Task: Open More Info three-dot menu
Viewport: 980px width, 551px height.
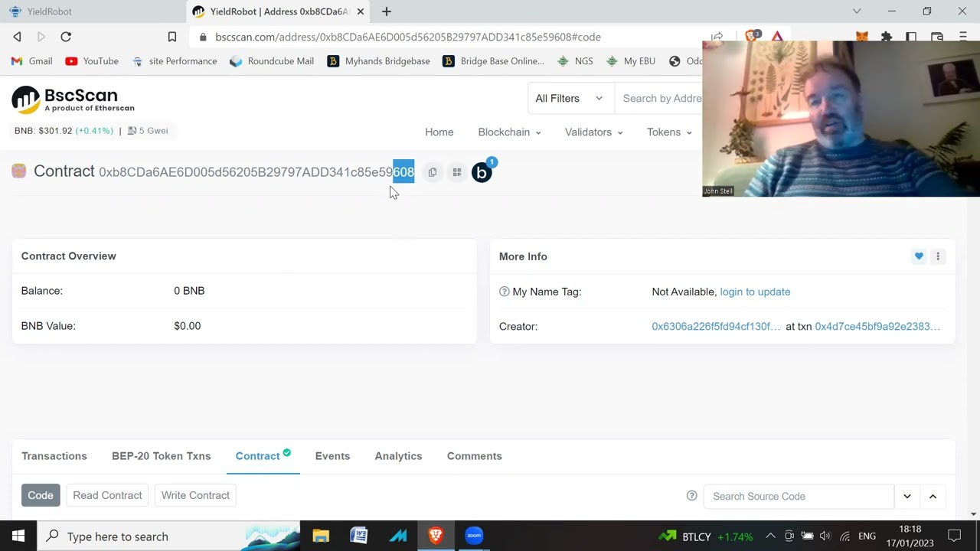Action: tap(938, 256)
